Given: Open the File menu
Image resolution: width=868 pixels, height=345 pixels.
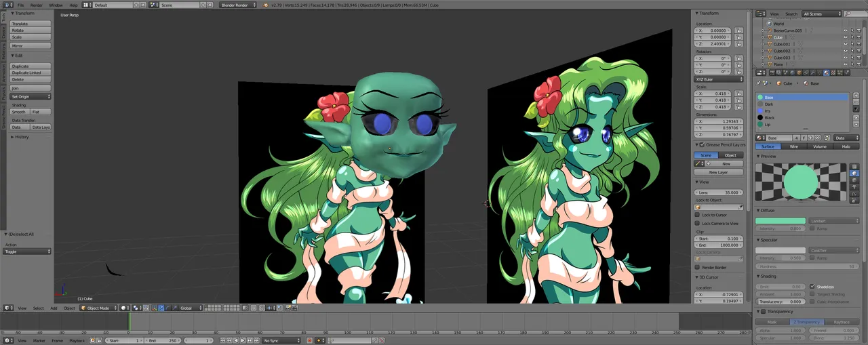Looking at the screenshot, I should pos(20,5).
